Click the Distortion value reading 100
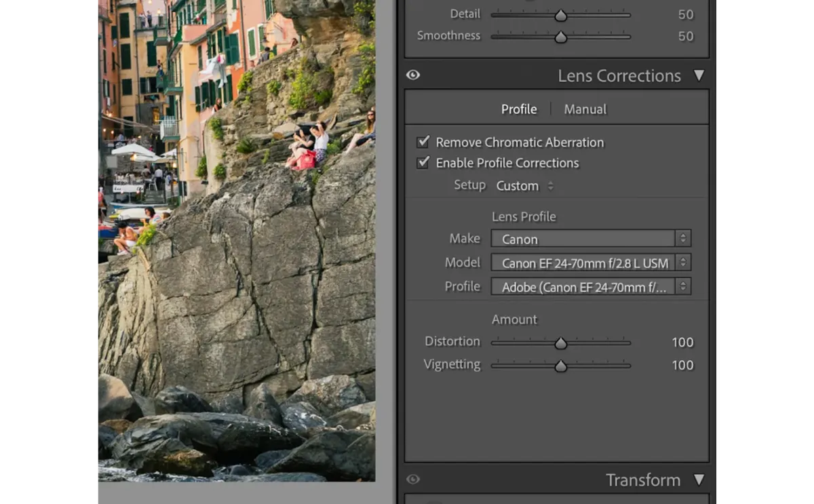Screen dimensions: 814x504 [682, 342]
